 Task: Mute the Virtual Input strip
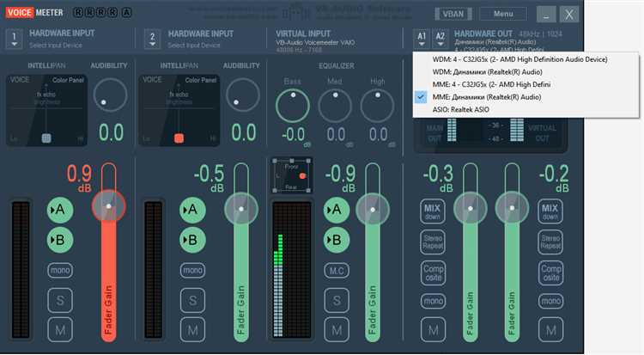(x=337, y=331)
